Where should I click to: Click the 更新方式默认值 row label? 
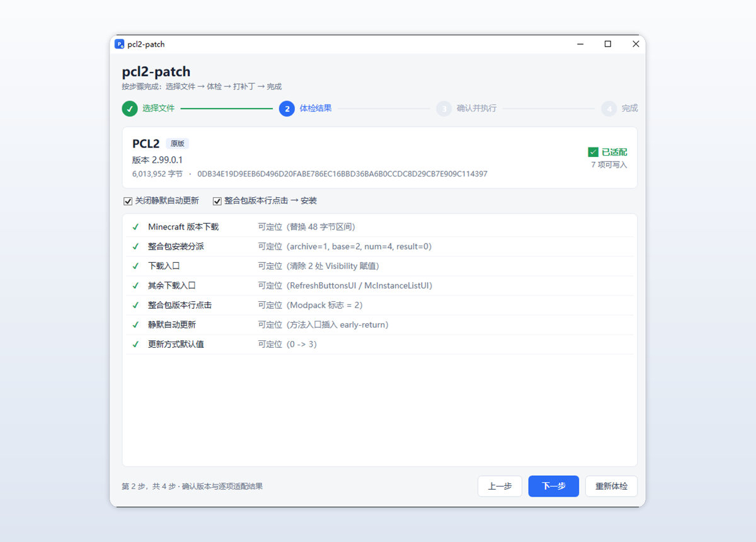[x=176, y=344]
